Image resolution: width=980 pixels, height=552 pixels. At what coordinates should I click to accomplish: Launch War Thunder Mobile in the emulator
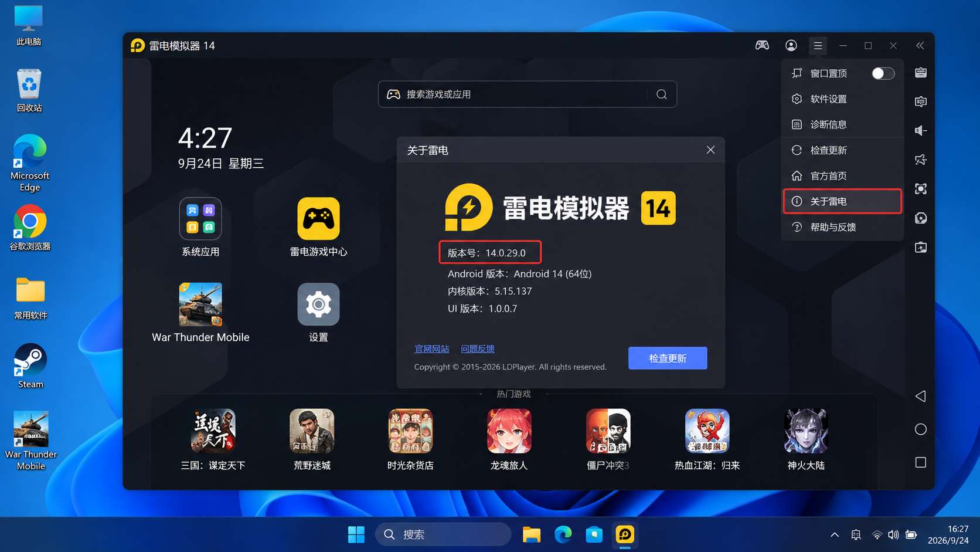[x=200, y=313]
